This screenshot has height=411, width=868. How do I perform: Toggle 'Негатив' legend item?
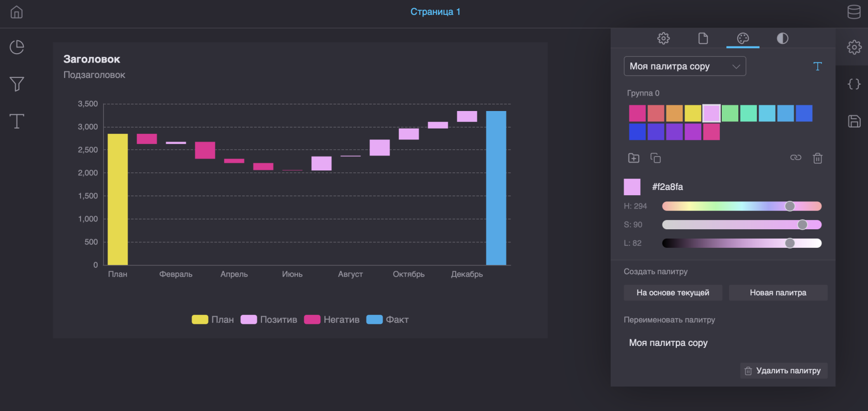pyautogui.click(x=332, y=320)
